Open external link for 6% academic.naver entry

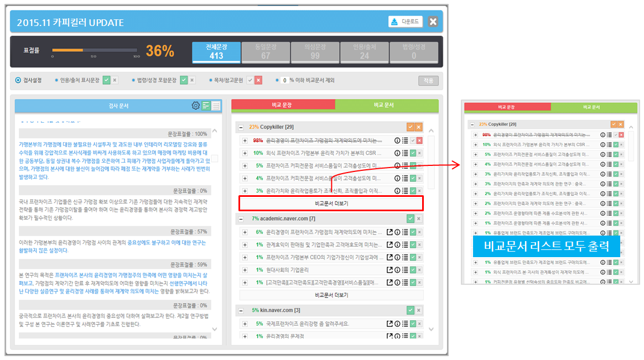coord(389,232)
